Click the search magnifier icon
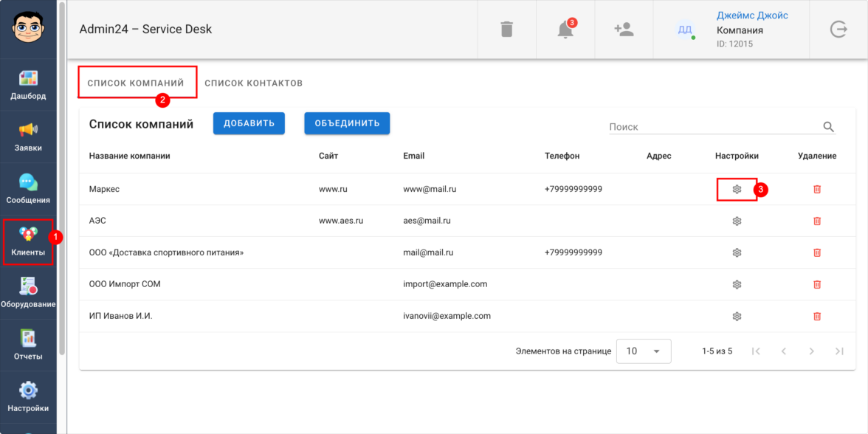The height and width of the screenshot is (434, 868). (828, 127)
